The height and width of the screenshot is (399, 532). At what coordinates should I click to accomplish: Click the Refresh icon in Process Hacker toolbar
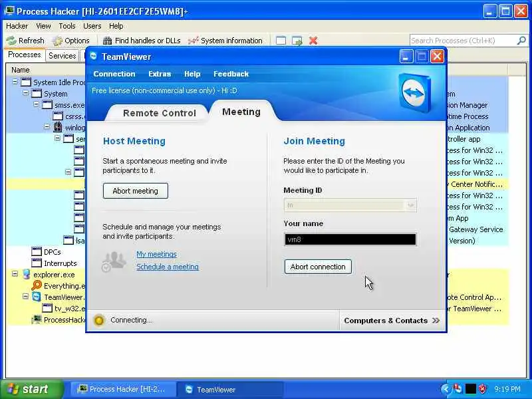point(11,41)
